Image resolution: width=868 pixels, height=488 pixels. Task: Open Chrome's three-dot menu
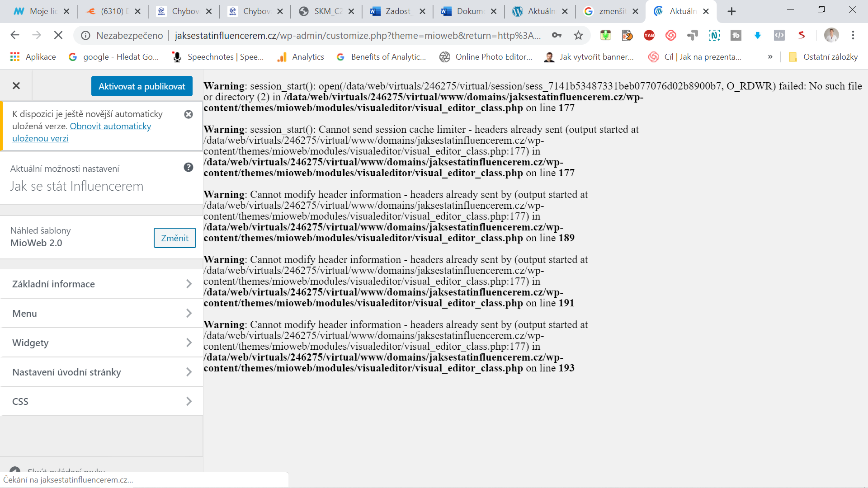pyautogui.click(x=853, y=35)
